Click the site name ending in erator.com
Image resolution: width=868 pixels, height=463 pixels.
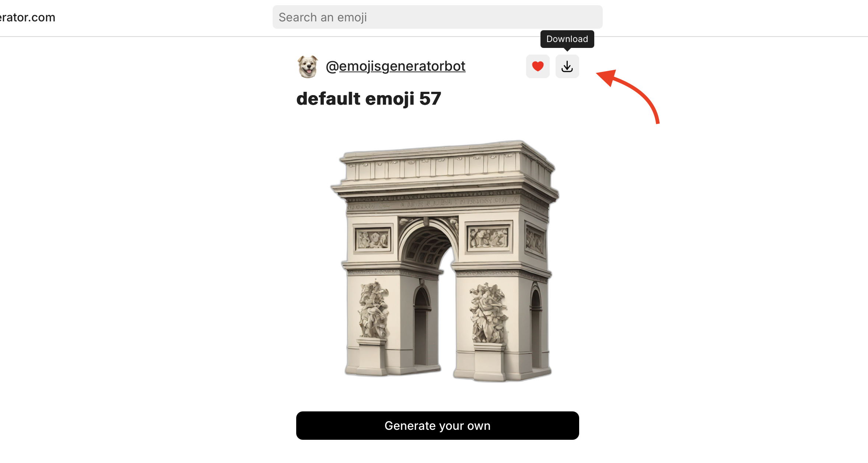coord(27,17)
